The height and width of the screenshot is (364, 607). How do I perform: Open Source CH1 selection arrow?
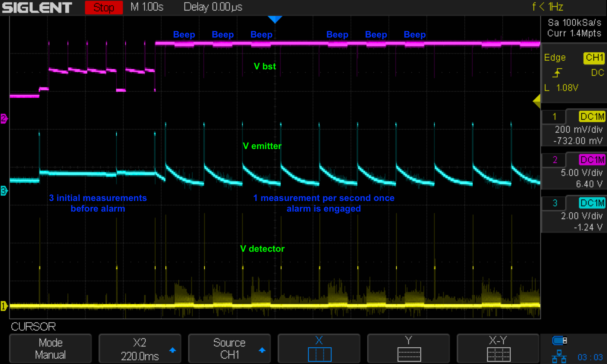(262, 350)
